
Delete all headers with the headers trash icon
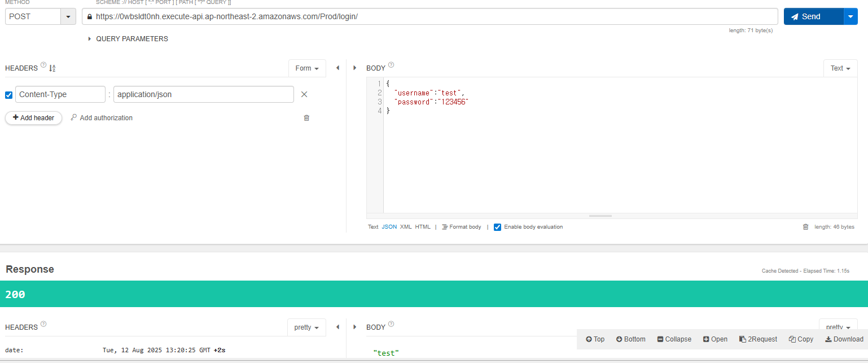pos(306,118)
